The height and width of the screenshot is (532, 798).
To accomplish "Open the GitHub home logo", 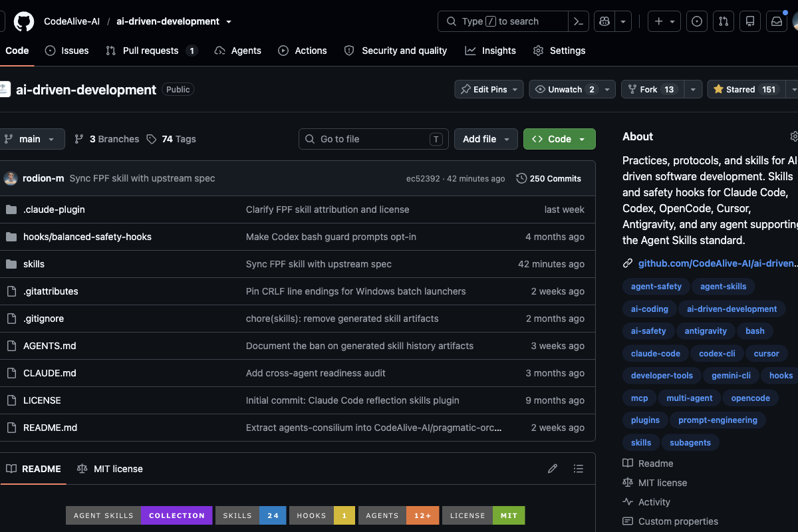I will click(24, 21).
